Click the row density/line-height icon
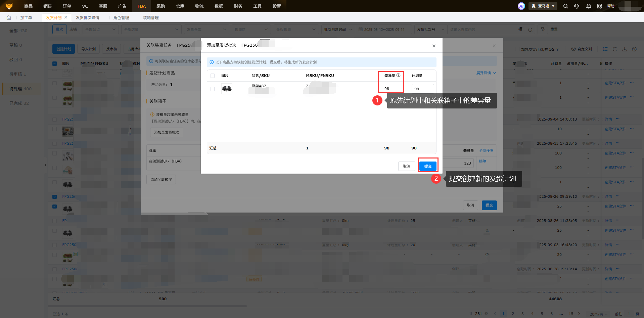 (x=605, y=49)
